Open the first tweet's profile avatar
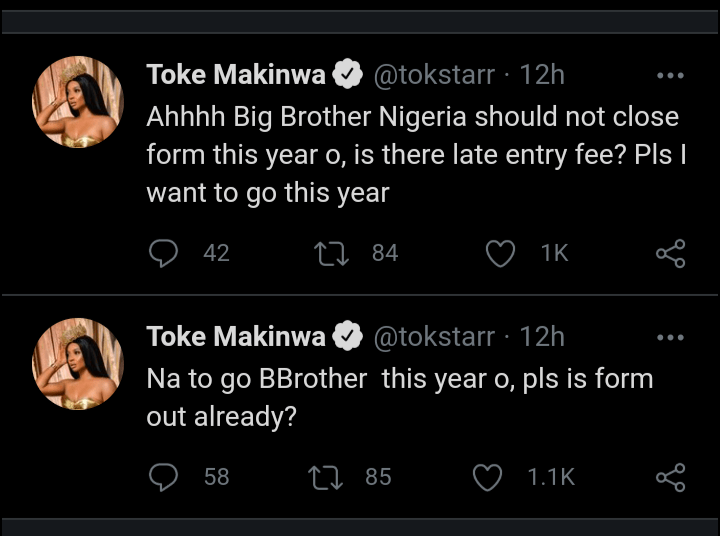Image resolution: width=720 pixels, height=536 pixels. click(78, 102)
